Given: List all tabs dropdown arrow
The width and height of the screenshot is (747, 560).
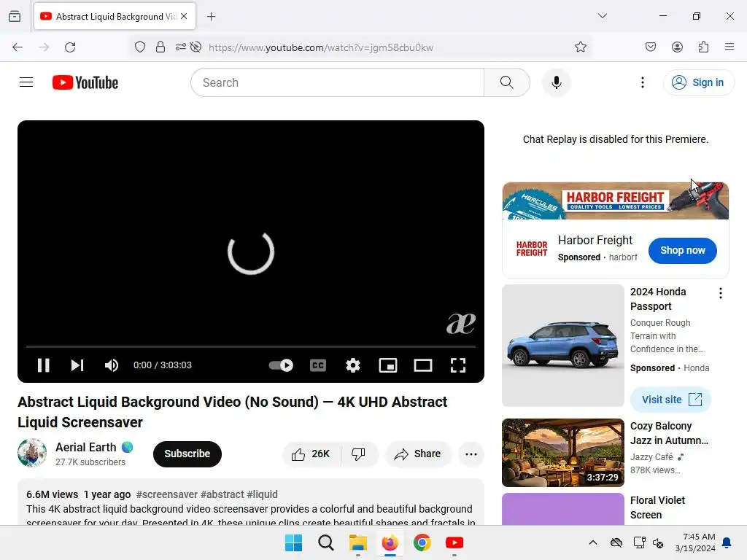Looking at the screenshot, I should 602,16.
